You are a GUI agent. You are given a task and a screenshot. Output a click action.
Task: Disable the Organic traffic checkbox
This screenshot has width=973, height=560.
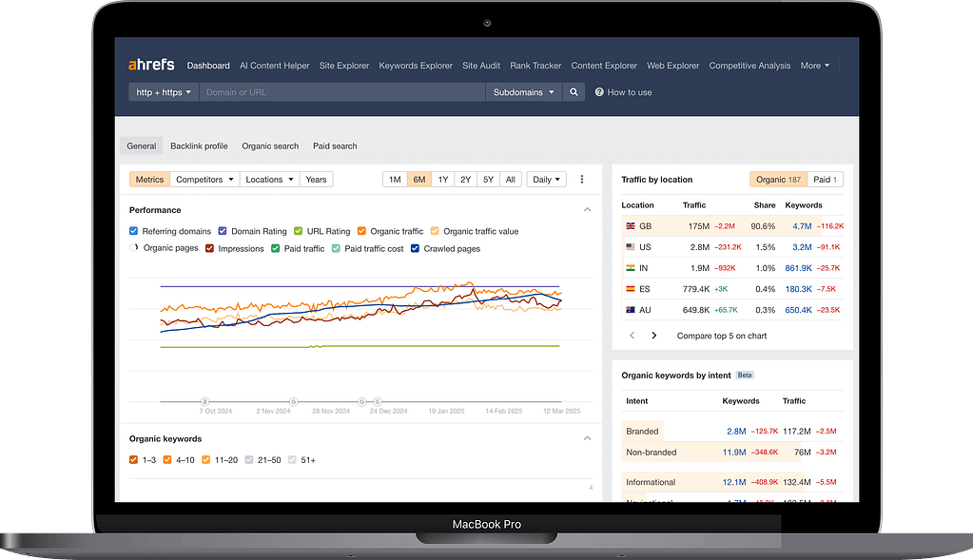coord(361,231)
